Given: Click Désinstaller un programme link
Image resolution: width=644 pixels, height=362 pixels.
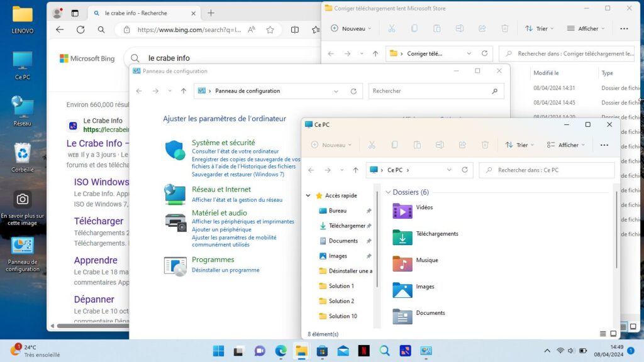Looking at the screenshot, I should pyautogui.click(x=226, y=270).
